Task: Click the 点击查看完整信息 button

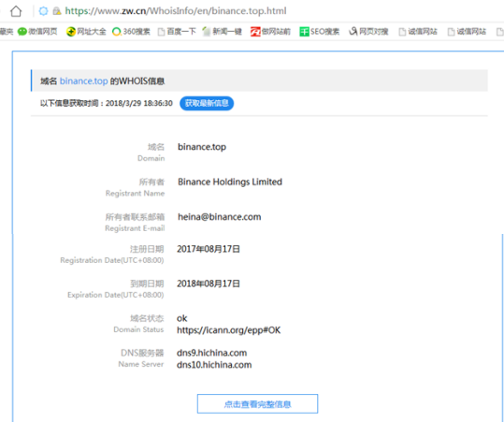Action: click(x=257, y=404)
